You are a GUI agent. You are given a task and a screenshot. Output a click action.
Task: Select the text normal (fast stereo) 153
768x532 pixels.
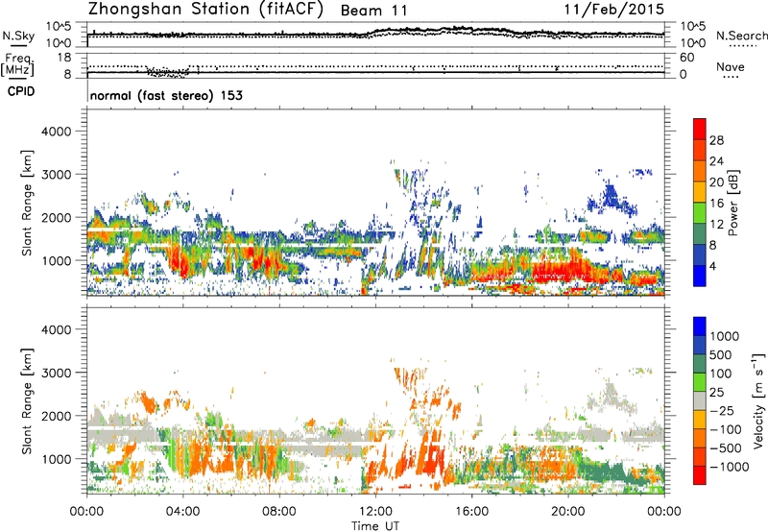[166, 95]
